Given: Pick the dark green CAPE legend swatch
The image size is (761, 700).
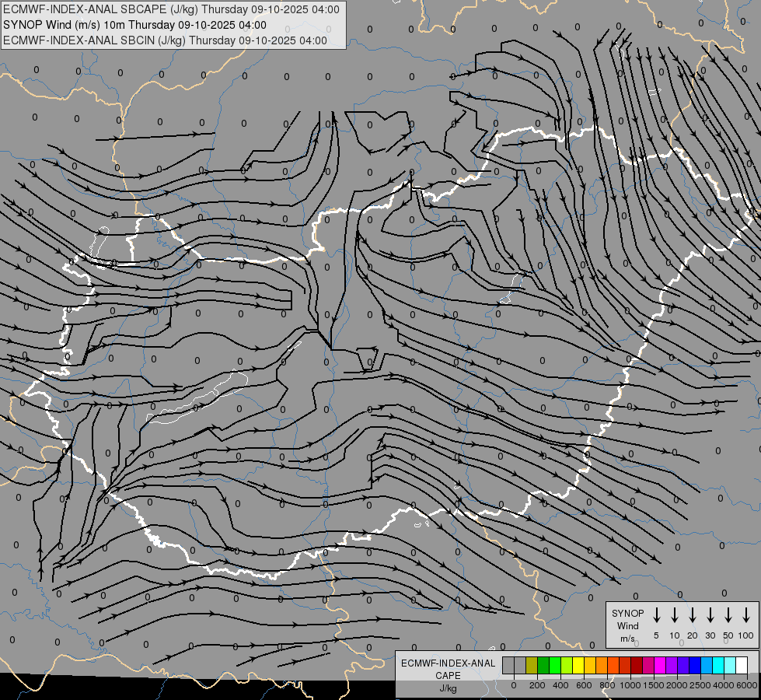Looking at the screenshot, I should point(543,665).
